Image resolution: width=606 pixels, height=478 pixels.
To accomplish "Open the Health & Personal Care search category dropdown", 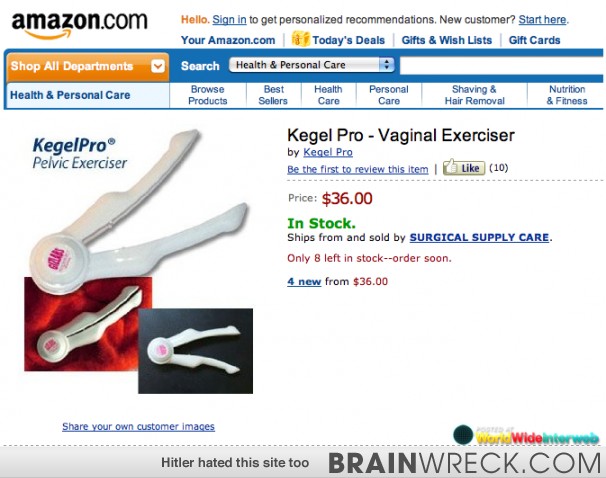I will (x=312, y=65).
